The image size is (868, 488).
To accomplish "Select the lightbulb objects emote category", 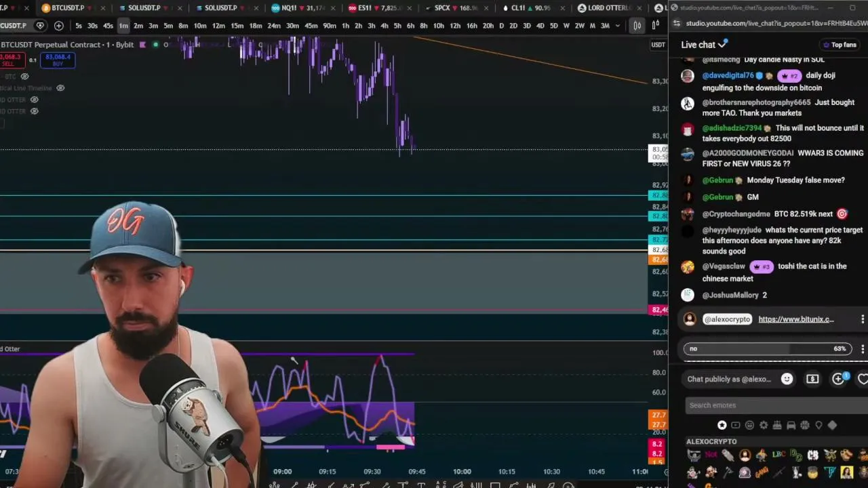I will pos(818,425).
